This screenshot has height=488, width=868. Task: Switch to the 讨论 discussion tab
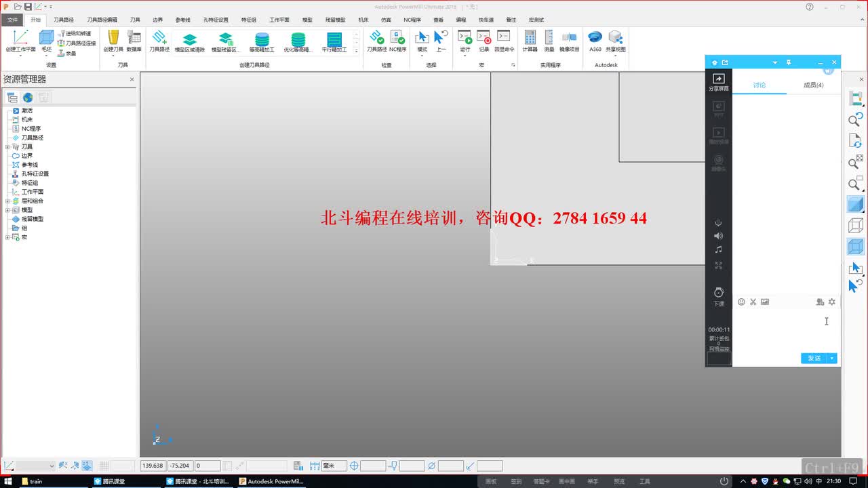click(x=759, y=85)
